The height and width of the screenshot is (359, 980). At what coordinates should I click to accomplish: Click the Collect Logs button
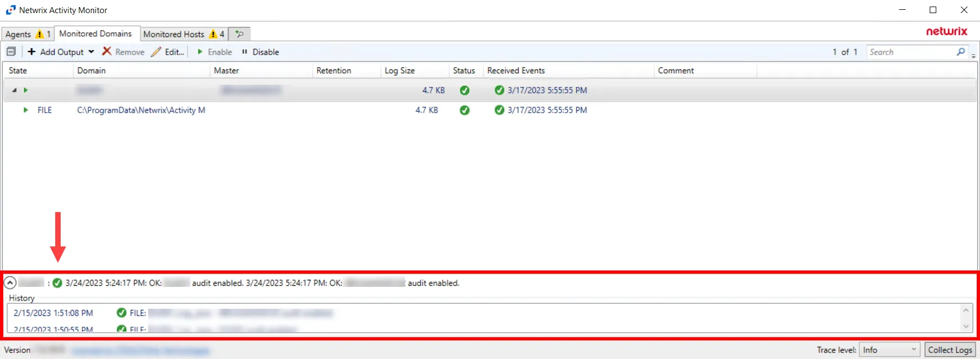click(x=950, y=350)
